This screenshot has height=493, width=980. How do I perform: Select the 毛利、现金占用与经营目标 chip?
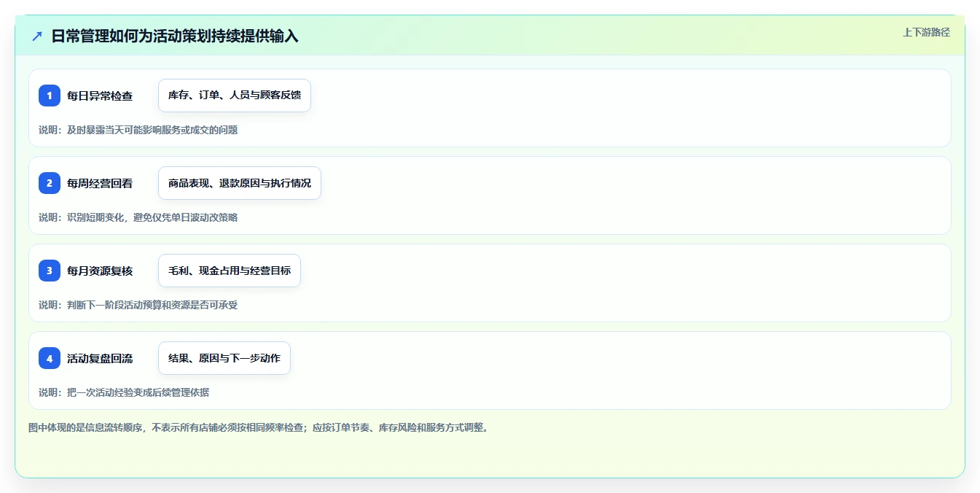[230, 271]
